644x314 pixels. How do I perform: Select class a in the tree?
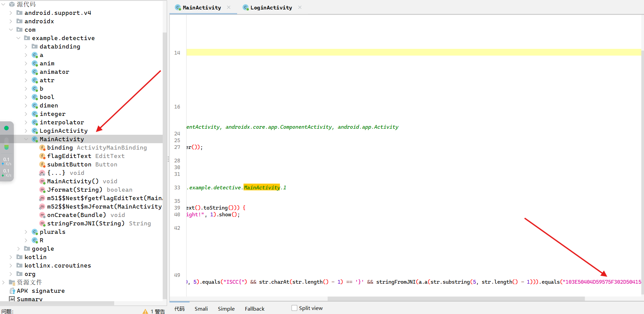41,55
